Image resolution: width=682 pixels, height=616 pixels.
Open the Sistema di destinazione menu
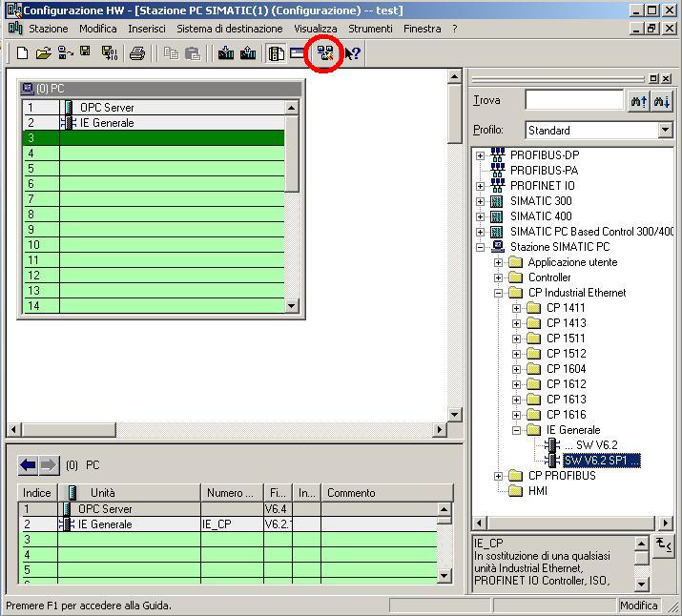pyautogui.click(x=230, y=29)
